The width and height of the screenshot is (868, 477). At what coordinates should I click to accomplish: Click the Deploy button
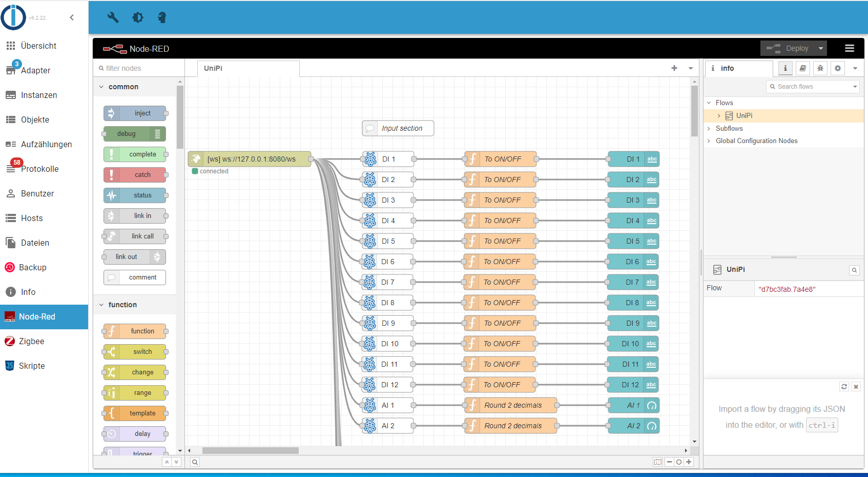[788, 48]
